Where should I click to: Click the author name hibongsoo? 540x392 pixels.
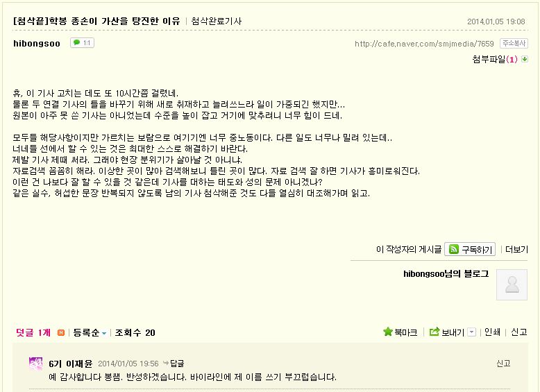coord(37,43)
